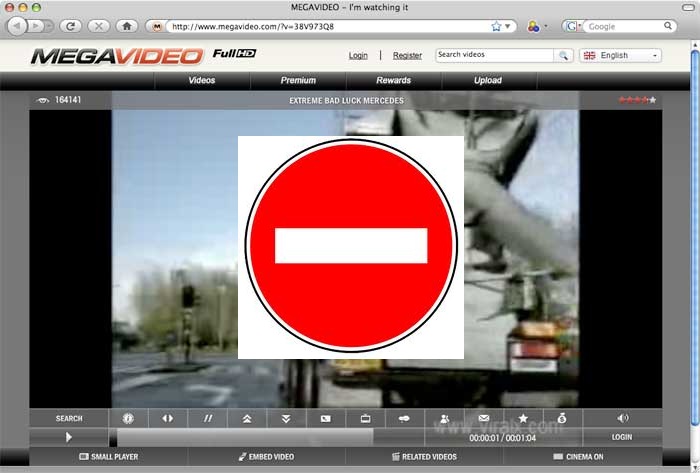Click the 00:00:01 / 00:01:04 time display

point(502,438)
